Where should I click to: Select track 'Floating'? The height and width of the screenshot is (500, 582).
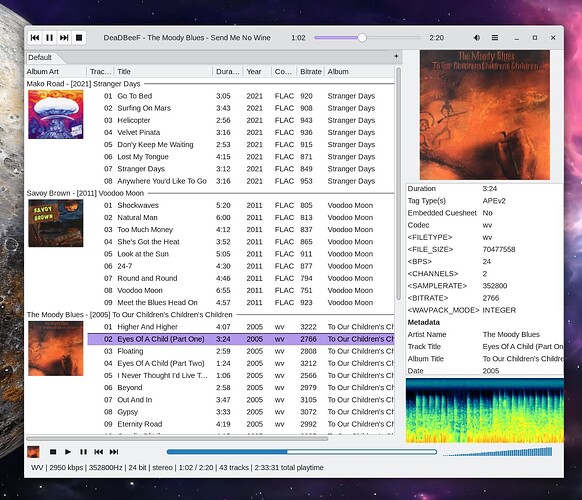[241, 351]
